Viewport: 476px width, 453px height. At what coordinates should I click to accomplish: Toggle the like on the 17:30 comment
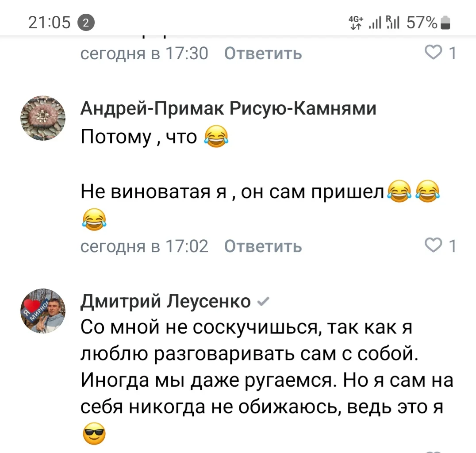pyautogui.click(x=433, y=53)
